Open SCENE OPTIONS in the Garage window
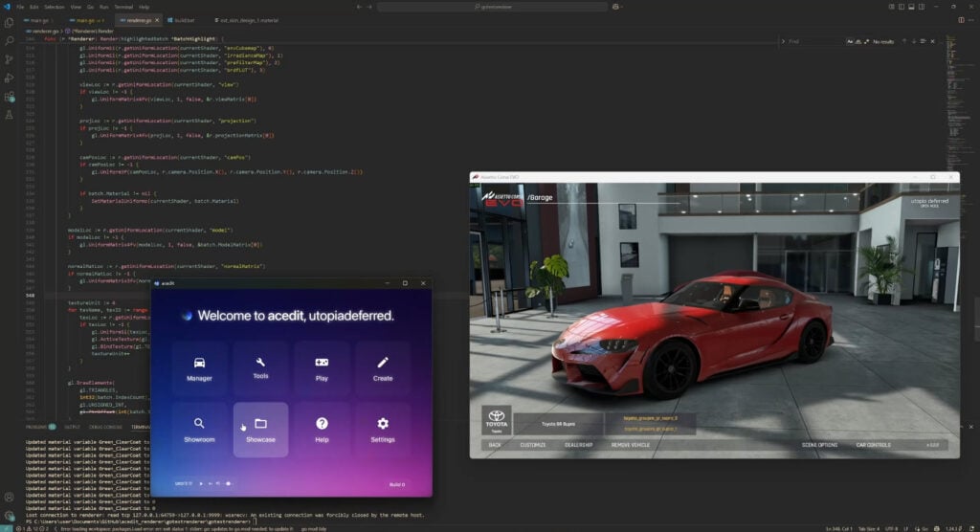Image resolution: width=980 pixels, height=532 pixels. coord(819,445)
